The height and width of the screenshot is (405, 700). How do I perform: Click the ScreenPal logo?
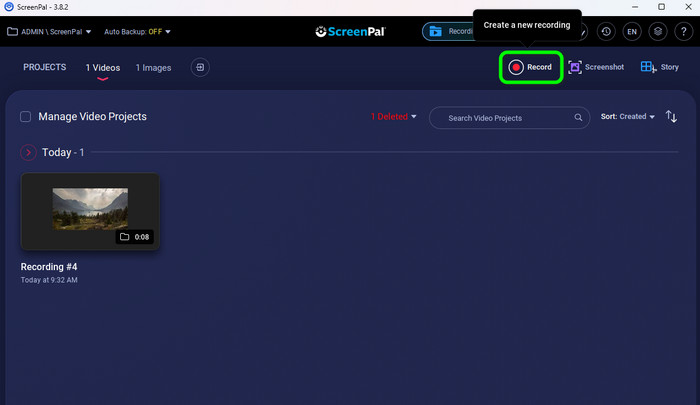click(x=350, y=32)
